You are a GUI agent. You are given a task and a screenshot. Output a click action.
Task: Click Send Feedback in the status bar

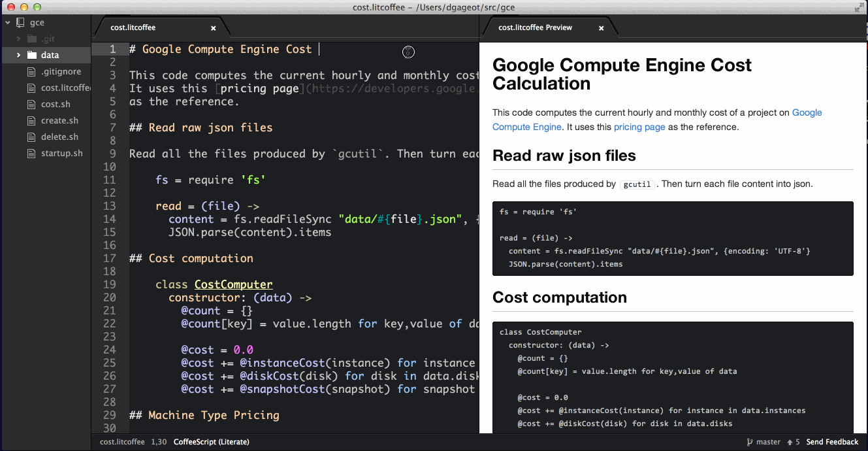pos(832,442)
